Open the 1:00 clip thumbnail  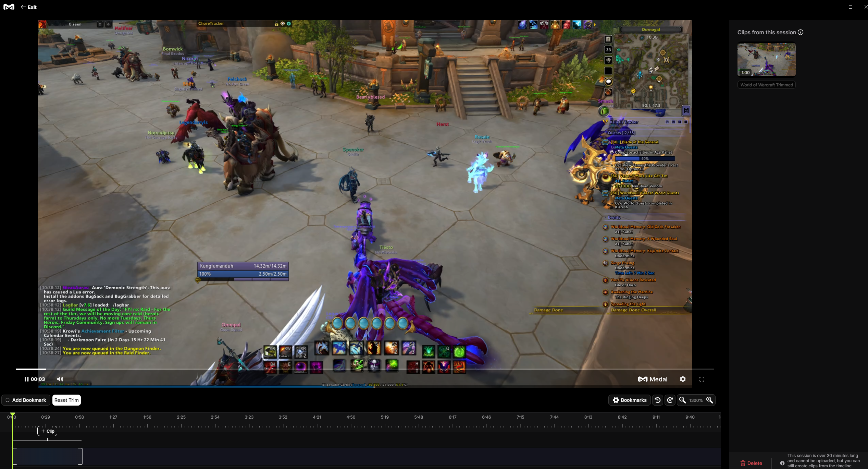click(x=766, y=59)
